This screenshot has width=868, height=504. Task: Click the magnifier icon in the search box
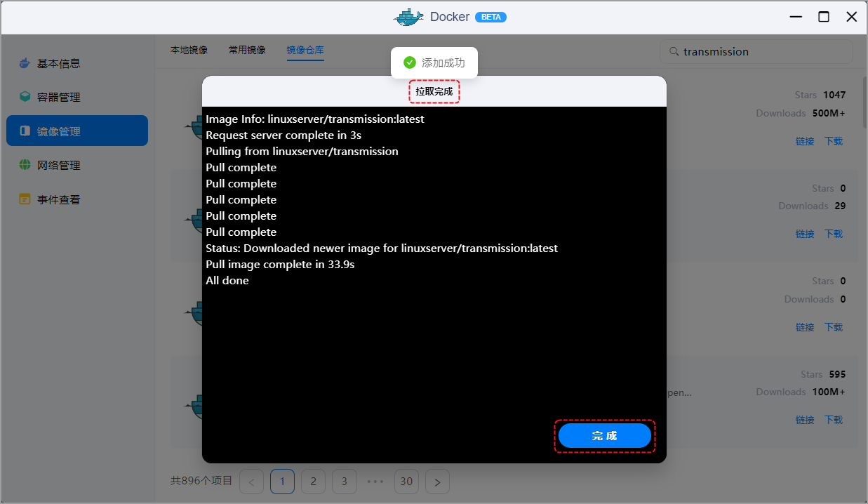point(673,51)
